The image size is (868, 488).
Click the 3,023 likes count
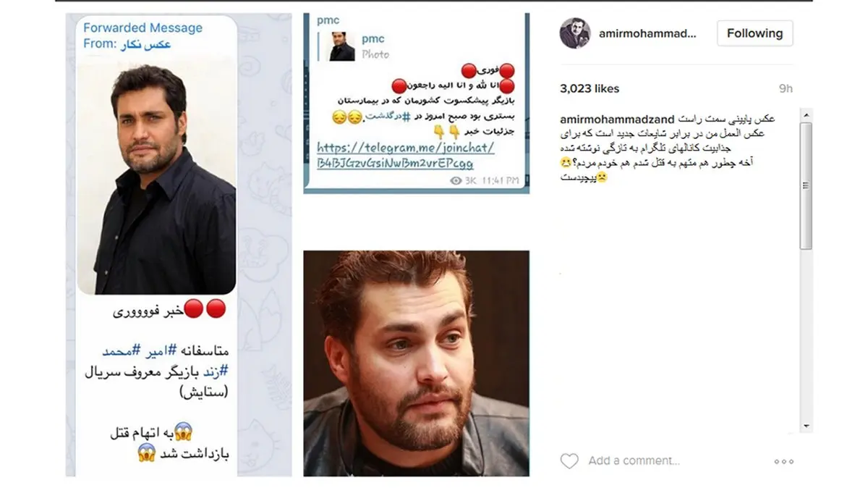pyautogui.click(x=590, y=88)
